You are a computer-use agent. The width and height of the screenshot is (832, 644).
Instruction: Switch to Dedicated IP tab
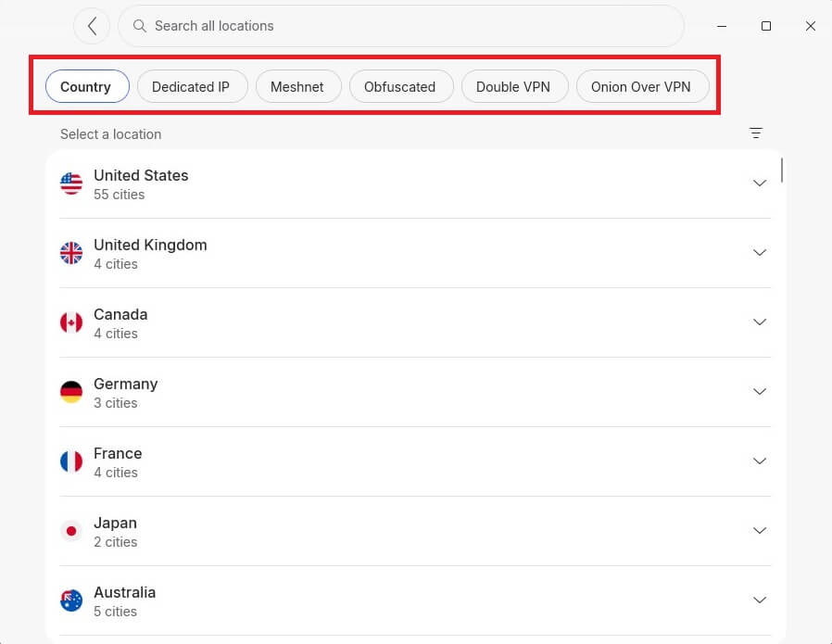(x=192, y=86)
